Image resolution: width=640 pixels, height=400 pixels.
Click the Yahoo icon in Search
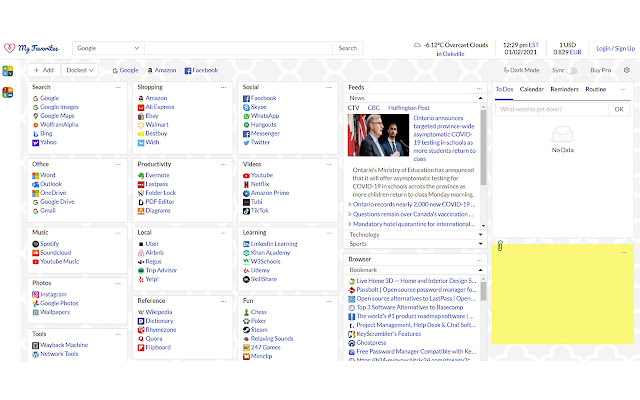point(36,142)
